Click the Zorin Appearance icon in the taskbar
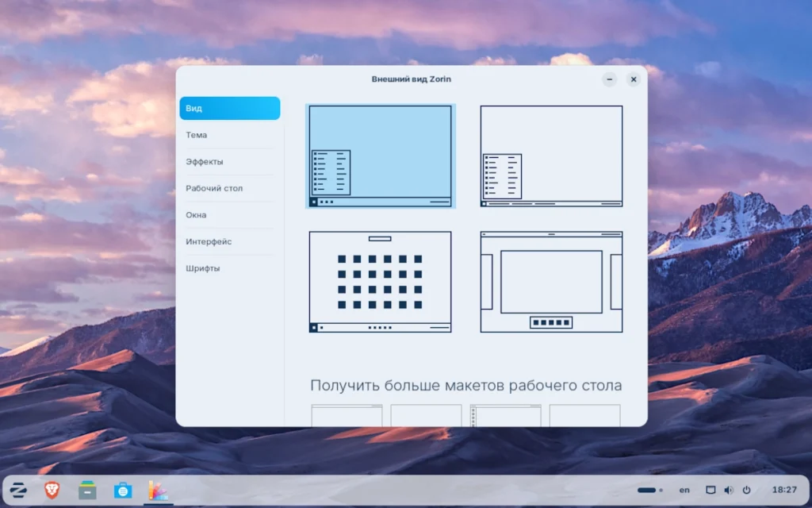This screenshot has width=812, height=508. (158, 490)
